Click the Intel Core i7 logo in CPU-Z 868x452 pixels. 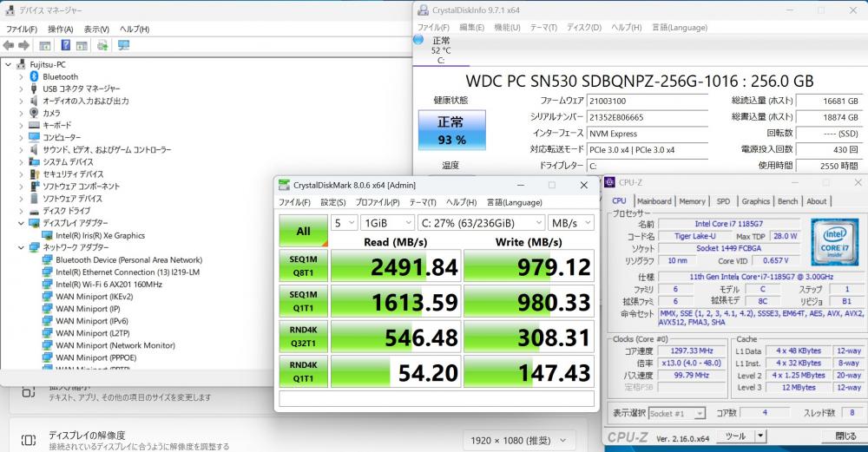[x=834, y=240]
